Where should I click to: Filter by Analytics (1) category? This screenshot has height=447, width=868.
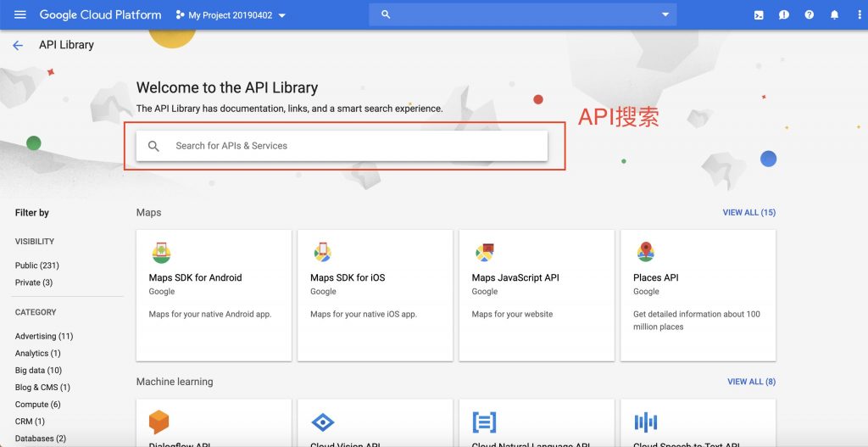pos(37,354)
